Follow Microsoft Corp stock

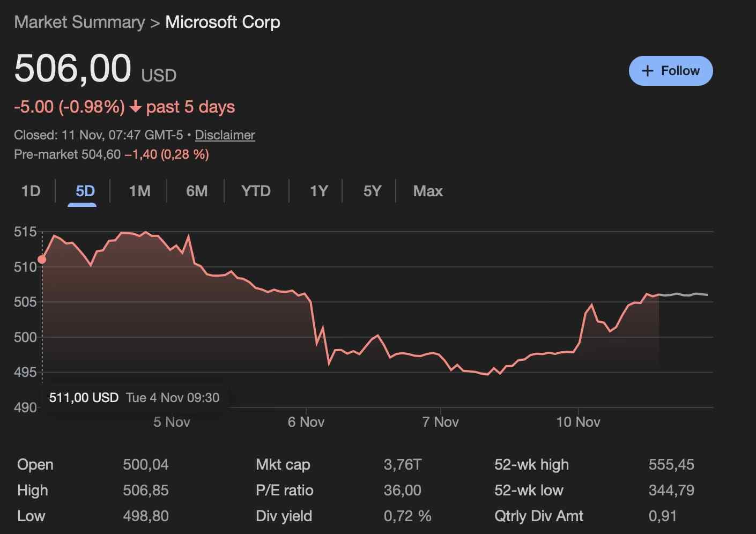[x=670, y=71]
